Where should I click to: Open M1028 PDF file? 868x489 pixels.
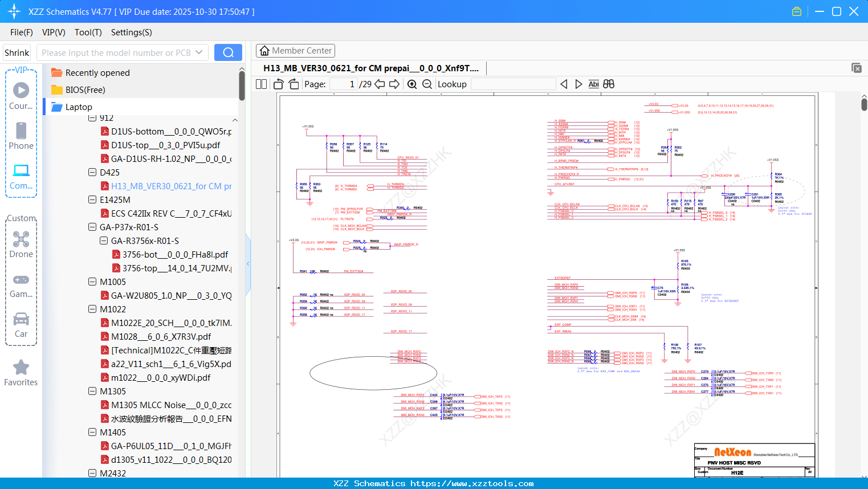tap(156, 337)
